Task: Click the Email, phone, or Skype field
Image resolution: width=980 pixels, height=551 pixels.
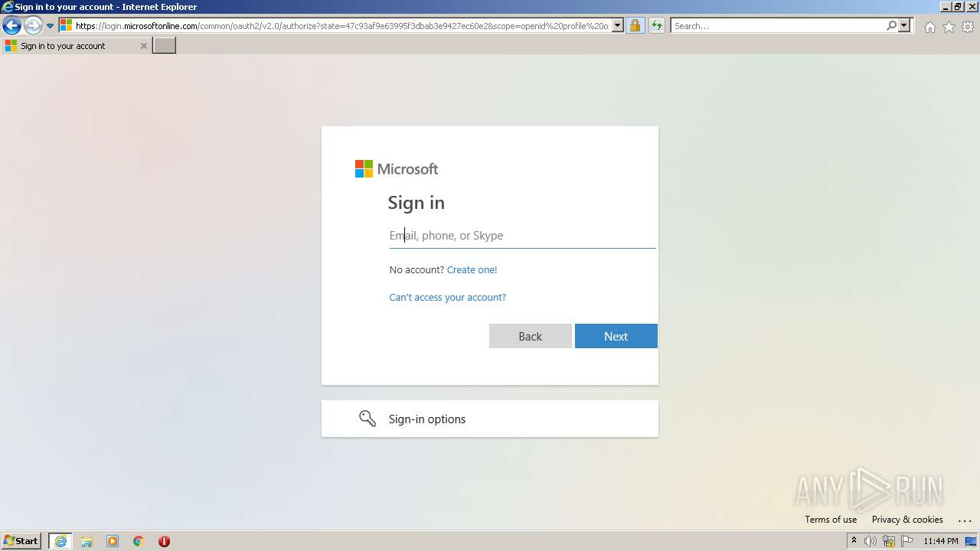Action: [522, 236]
